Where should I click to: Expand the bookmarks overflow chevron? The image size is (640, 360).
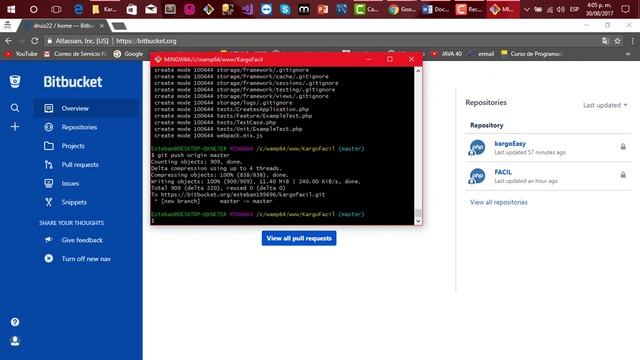tap(628, 54)
